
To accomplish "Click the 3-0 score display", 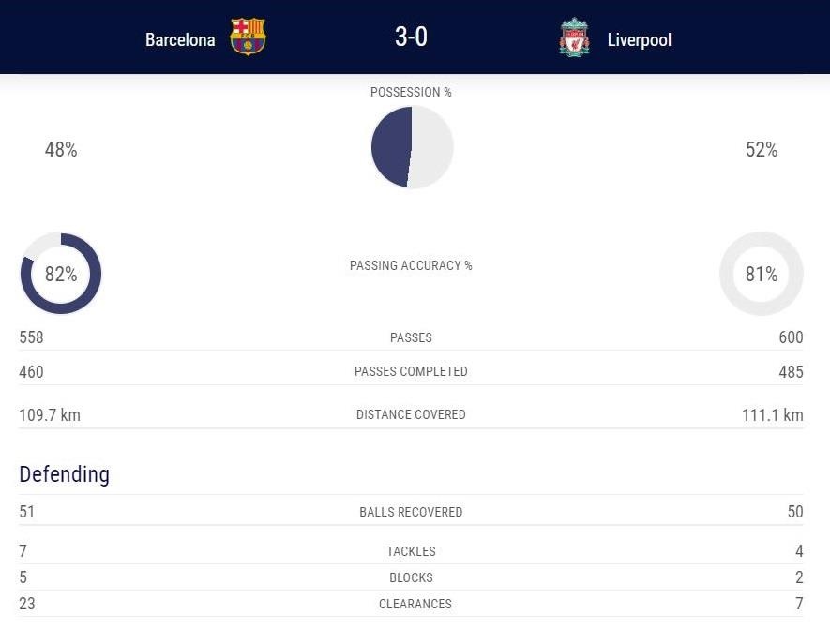I will coord(410,38).
